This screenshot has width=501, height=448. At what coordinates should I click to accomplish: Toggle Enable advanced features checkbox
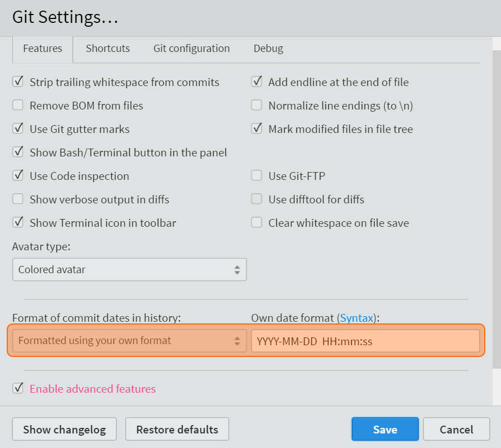pos(18,388)
